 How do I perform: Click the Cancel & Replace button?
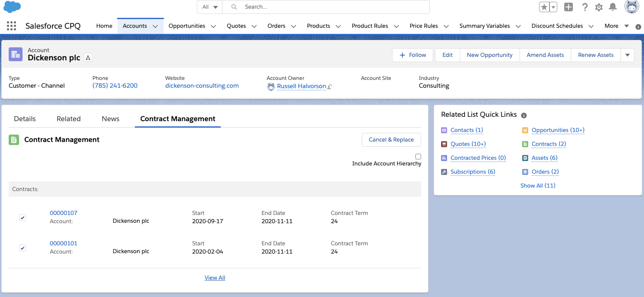pos(391,139)
